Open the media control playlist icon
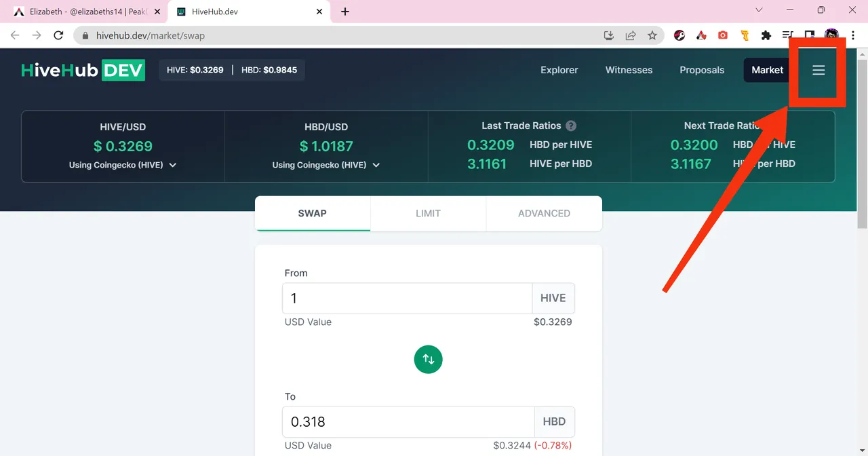The height and width of the screenshot is (456, 868). 787,35
